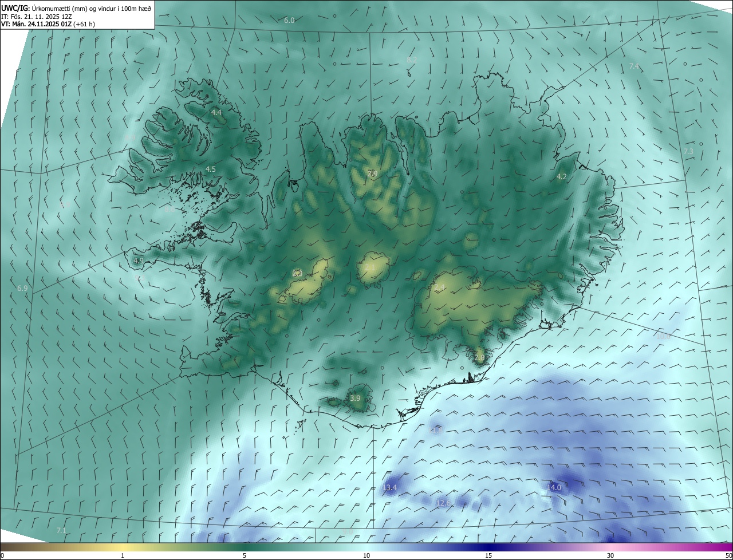Click the 15 tick on the color scale
Image resolution: width=733 pixels, height=560 pixels.
488,556
